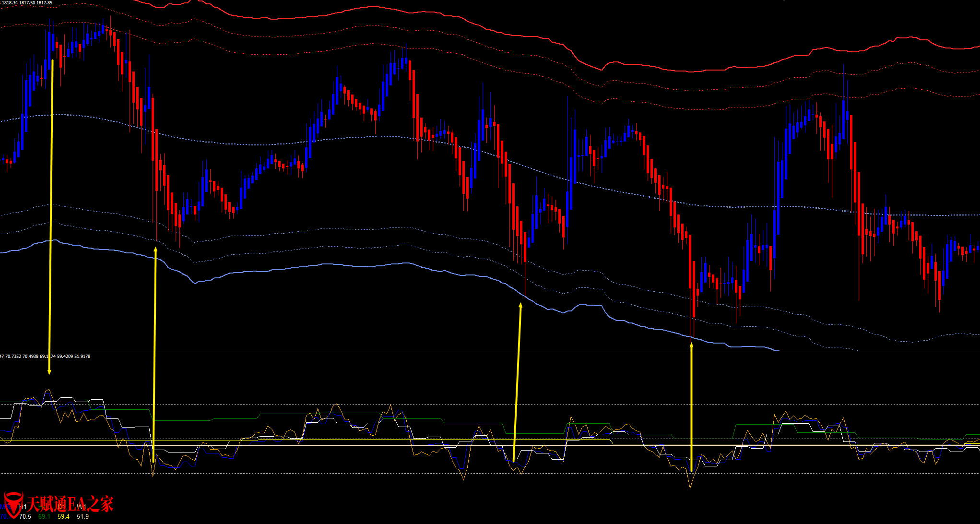
Task: Select the H1 timeframe label
Action: point(23,507)
